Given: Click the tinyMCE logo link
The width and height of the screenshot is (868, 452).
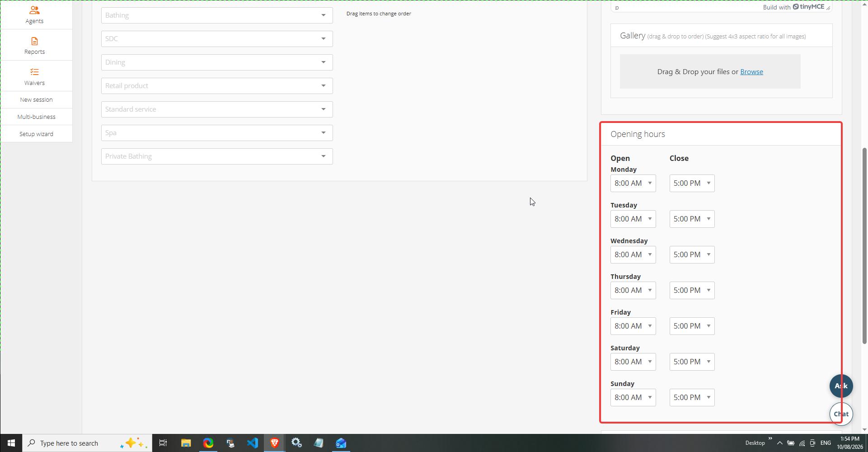Looking at the screenshot, I should point(809,7).
